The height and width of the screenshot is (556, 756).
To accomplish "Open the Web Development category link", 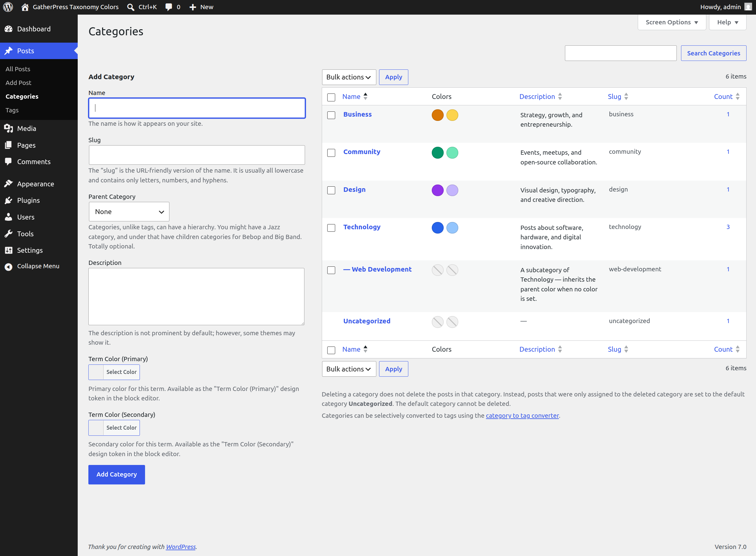I will [378, 269].
